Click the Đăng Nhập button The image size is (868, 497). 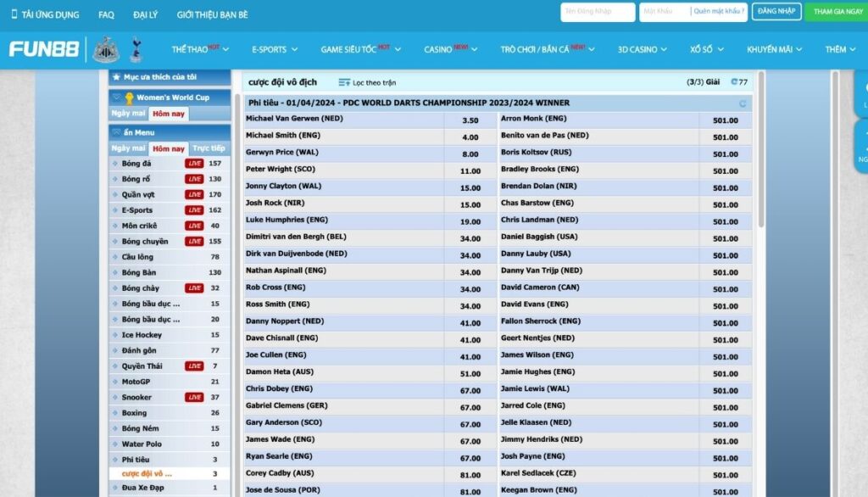(x=776, y=12)
